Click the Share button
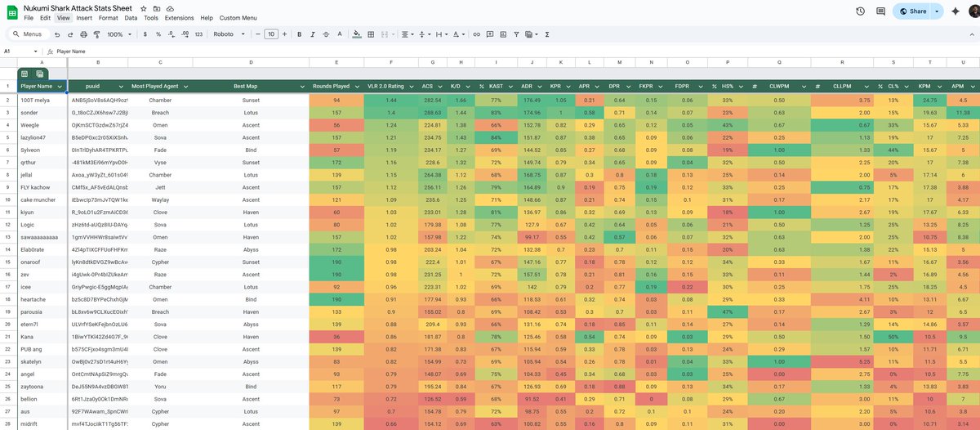980x430 pixels. [912, 11]
